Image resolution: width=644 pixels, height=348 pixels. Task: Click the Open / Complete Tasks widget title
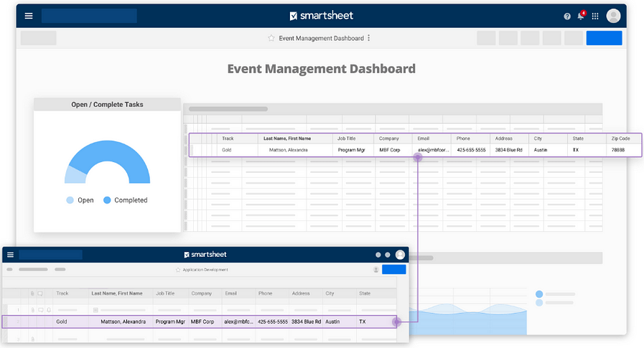click(107, 105)
